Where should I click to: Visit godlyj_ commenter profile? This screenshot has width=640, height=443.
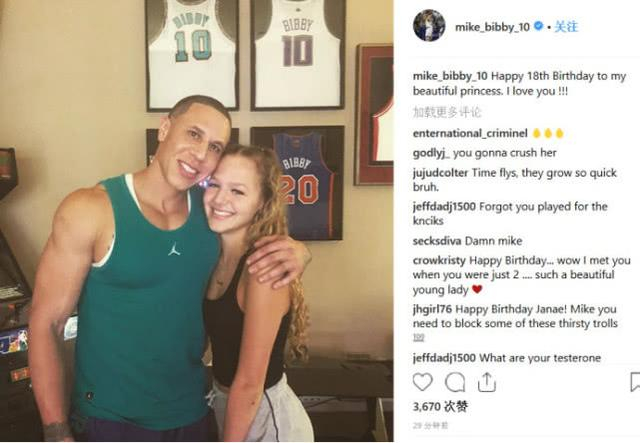pos(431,153)
